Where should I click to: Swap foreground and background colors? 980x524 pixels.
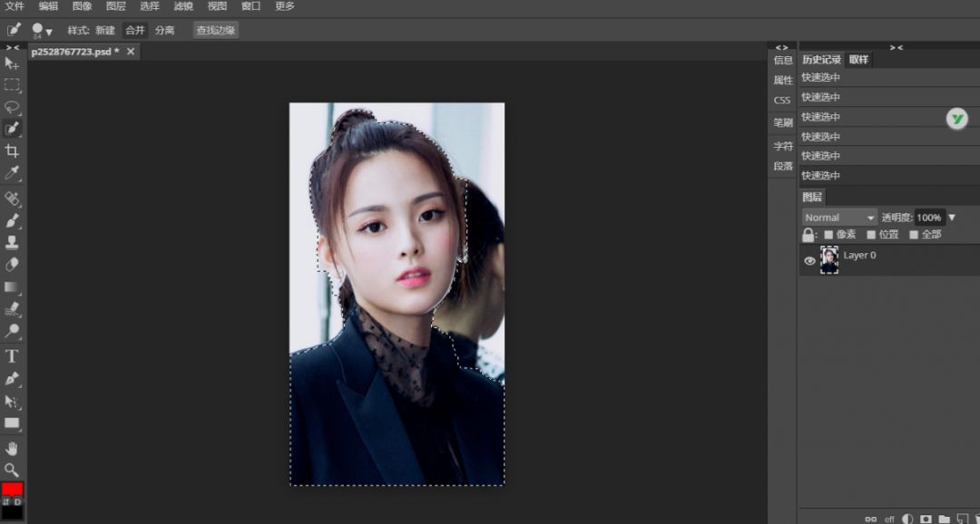(x=6, y=501)
